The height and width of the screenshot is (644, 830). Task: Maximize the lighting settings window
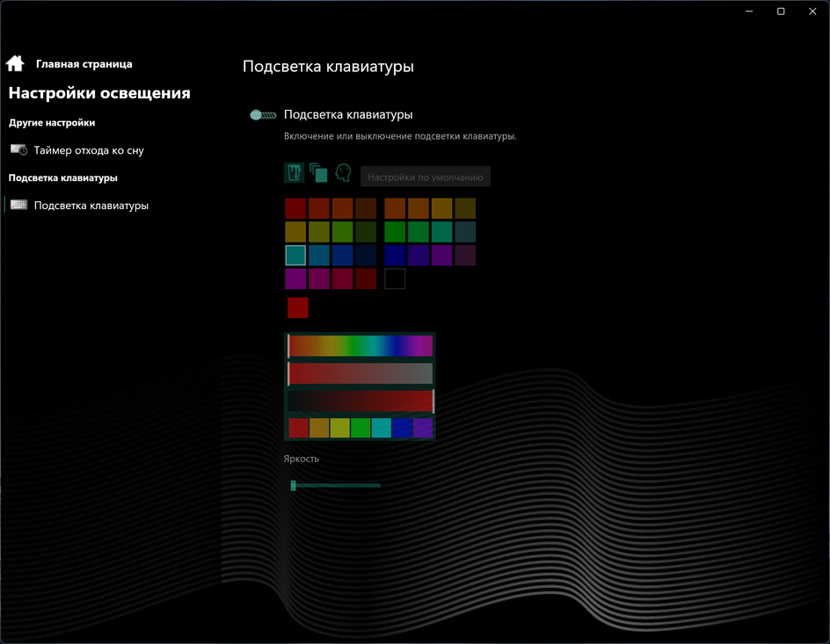click(781, 11)
